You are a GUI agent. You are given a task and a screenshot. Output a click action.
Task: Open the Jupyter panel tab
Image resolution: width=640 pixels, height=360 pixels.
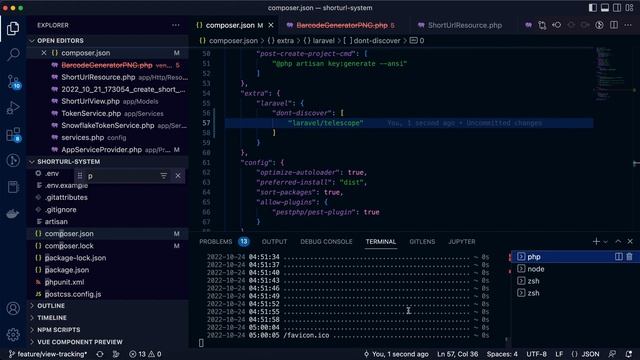[462, 242]
